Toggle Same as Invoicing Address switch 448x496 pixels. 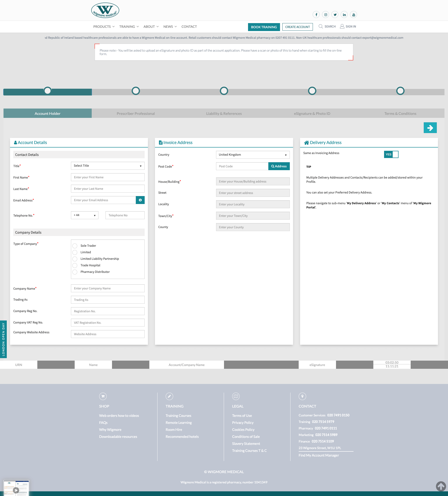(391, 155)
